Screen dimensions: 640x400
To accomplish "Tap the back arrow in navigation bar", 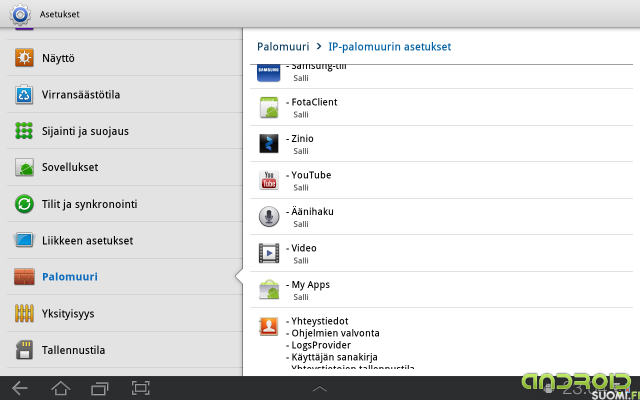I will pos(20,388).
